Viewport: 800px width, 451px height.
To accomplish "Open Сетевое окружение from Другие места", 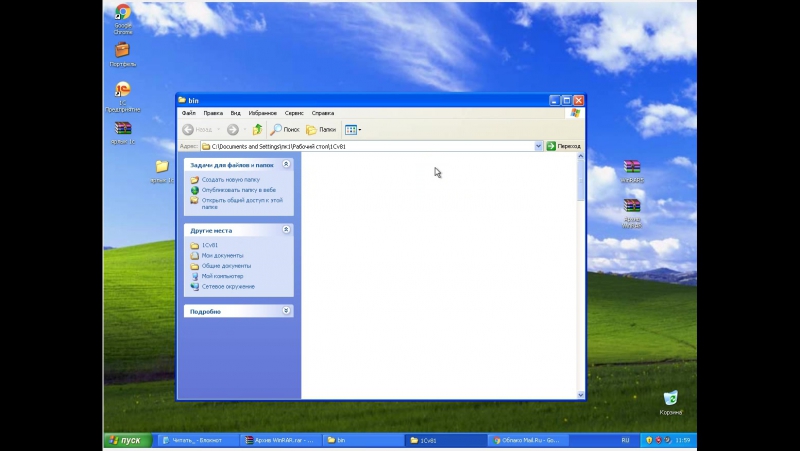I will click(x=228, y=287).
